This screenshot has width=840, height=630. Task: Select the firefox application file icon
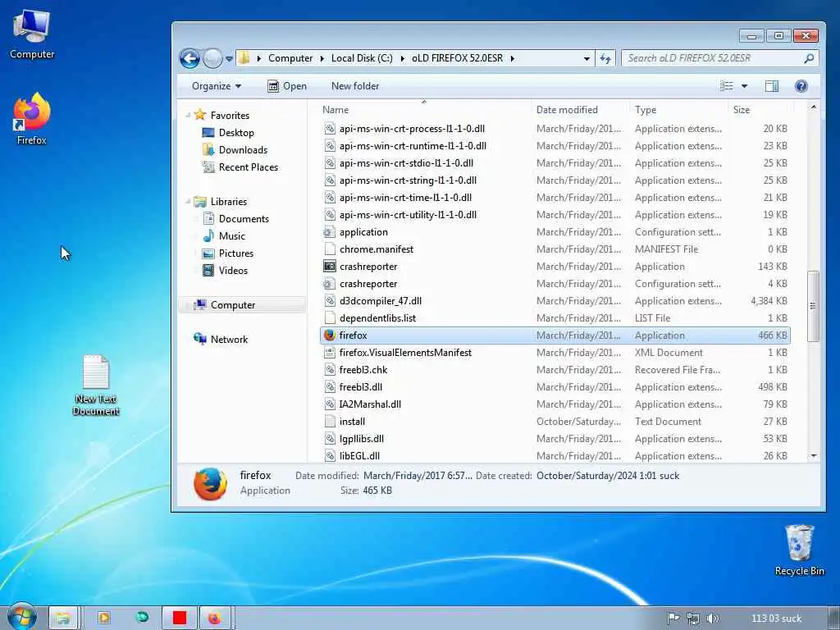pyautogui.click(x=330, y=336)
